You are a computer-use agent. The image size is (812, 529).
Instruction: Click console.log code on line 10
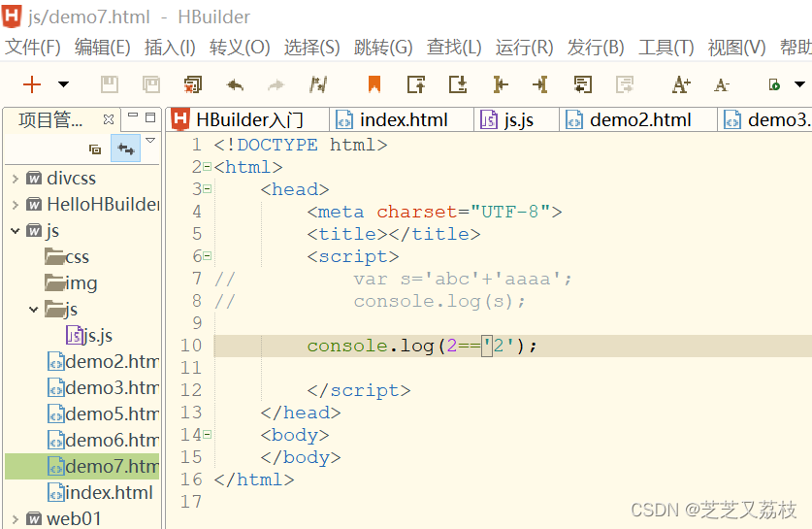422,346
